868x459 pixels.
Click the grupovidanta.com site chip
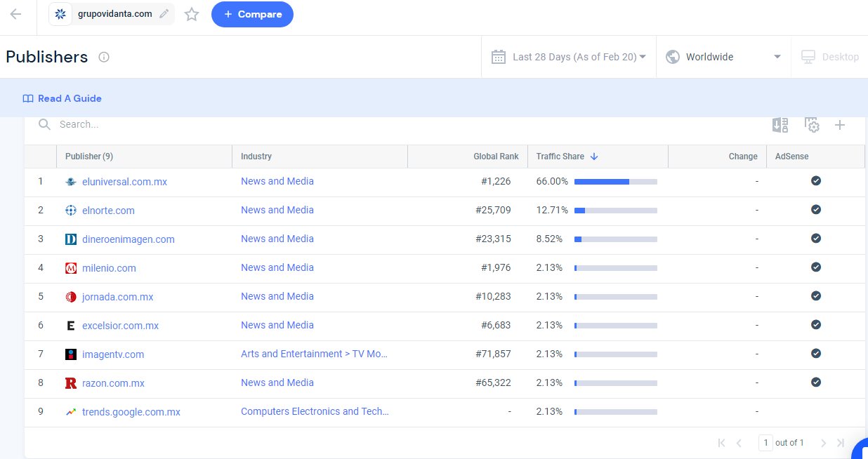(x=112, y=14)
